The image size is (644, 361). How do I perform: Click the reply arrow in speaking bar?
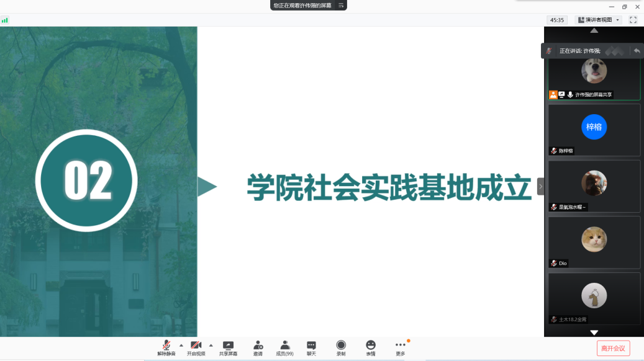pyautogui.click(x=637, y=51)
